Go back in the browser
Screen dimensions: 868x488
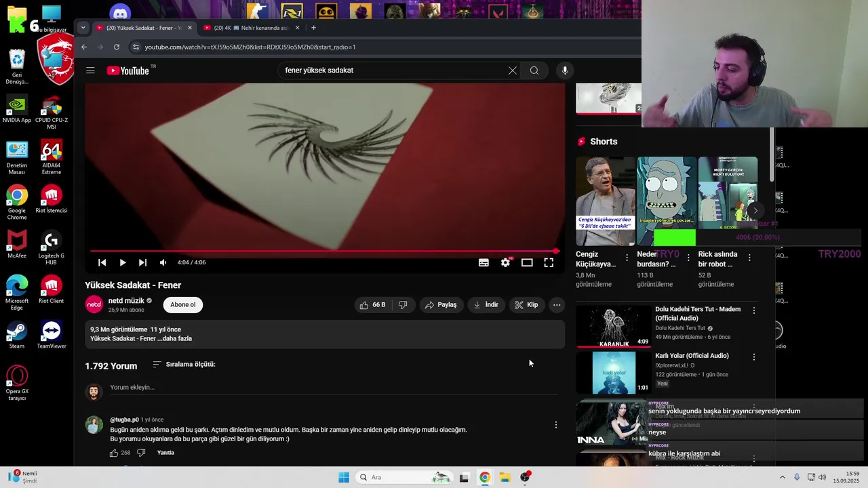pos(84,47)
